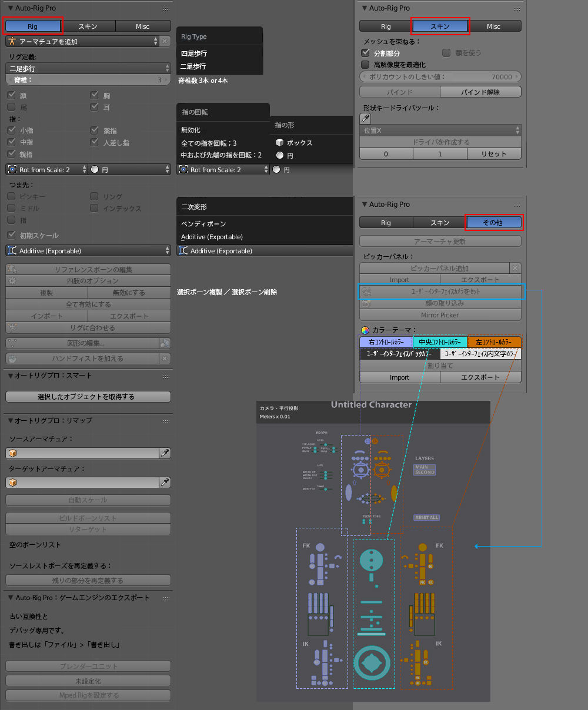588x710 pixels.
Task: Click the grip icon of the ゲームエンジンのエクスポート panel
Action: click(x=166, y=598)
